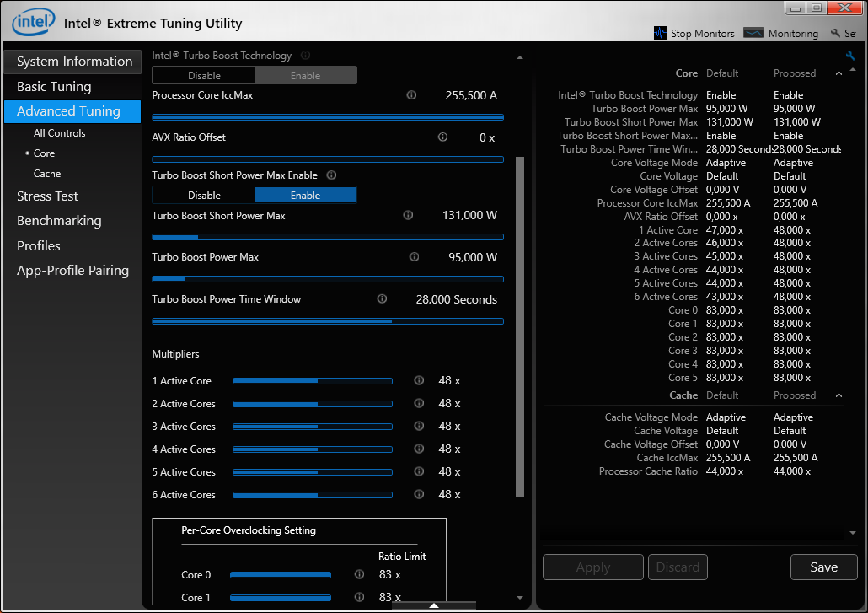Select All Controls under Advanced Tuning
This screenshot has height=613, width=868.
[59, 133]
